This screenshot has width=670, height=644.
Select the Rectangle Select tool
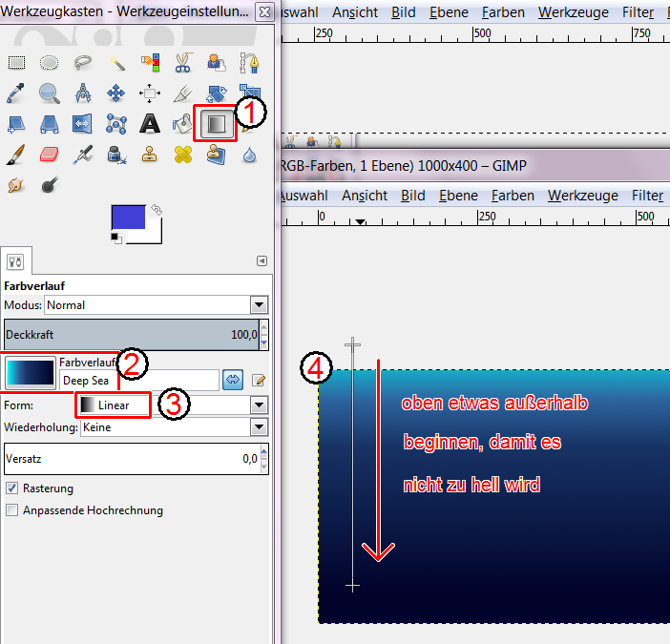pyautogui.click(x=16, y=63)
